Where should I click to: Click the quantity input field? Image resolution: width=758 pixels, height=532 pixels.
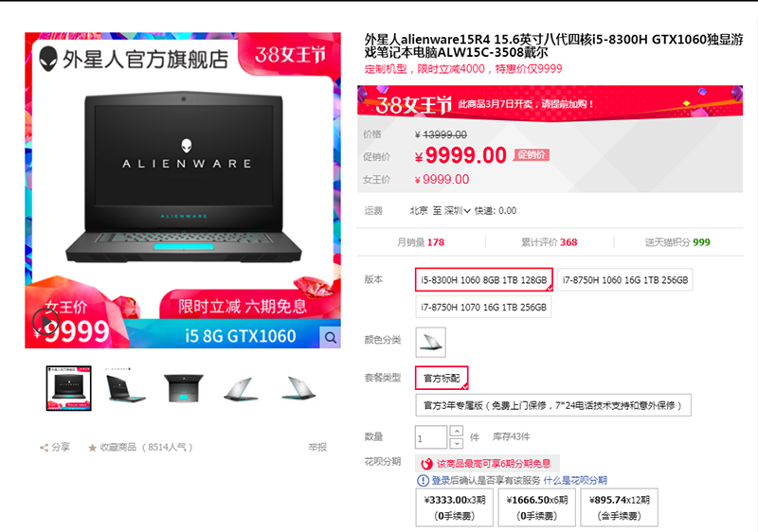tap(431, 437)
